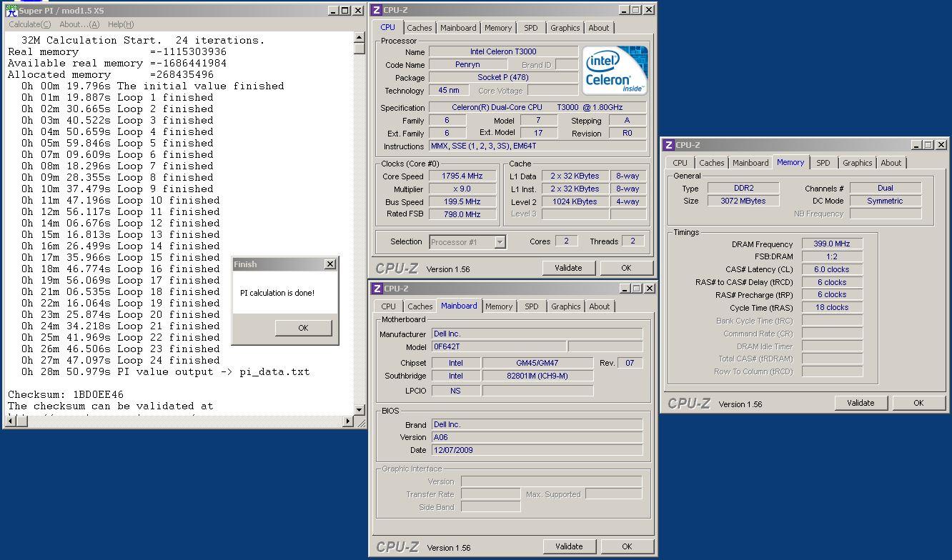Click the BIOS Version value A06
Image resolution: width=952 pixels, height=560 pixels.
pos(537,437)
